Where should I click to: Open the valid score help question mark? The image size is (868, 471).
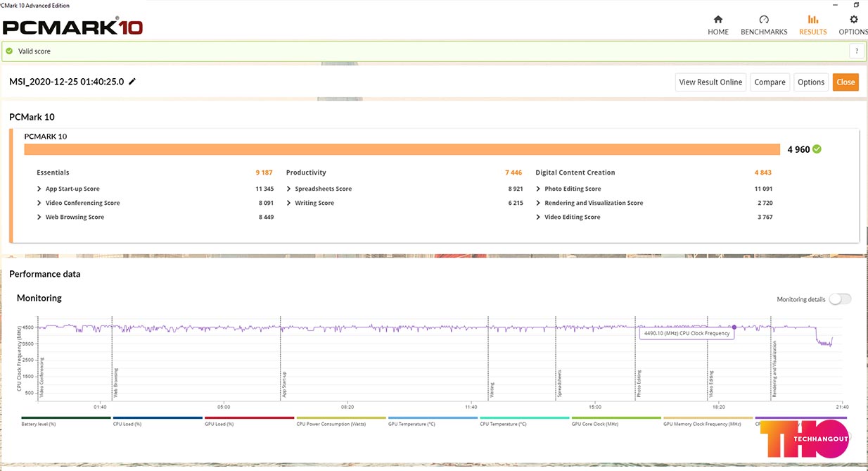[856, 51]
